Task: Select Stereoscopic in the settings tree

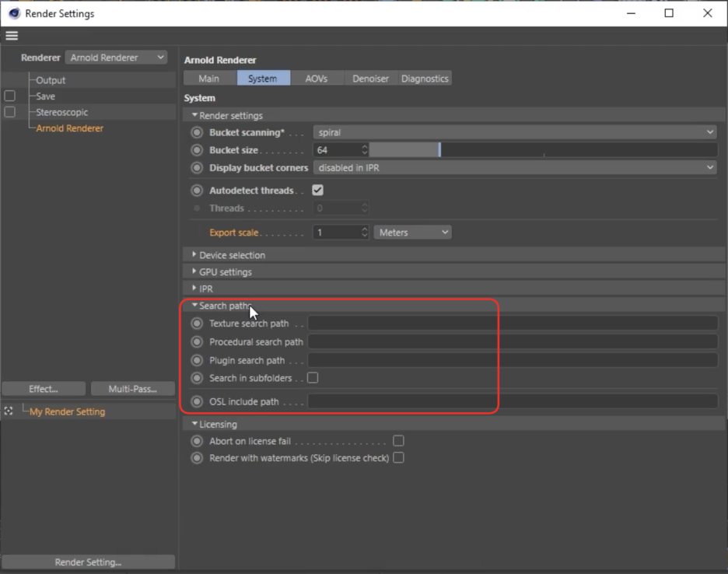Action: [x=61, y=112]
